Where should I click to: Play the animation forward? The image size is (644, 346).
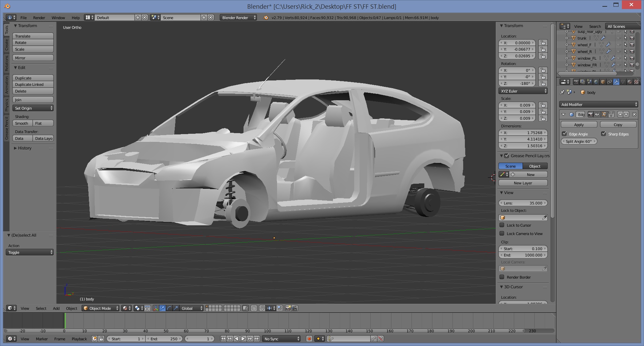click(x=243, y=339)
